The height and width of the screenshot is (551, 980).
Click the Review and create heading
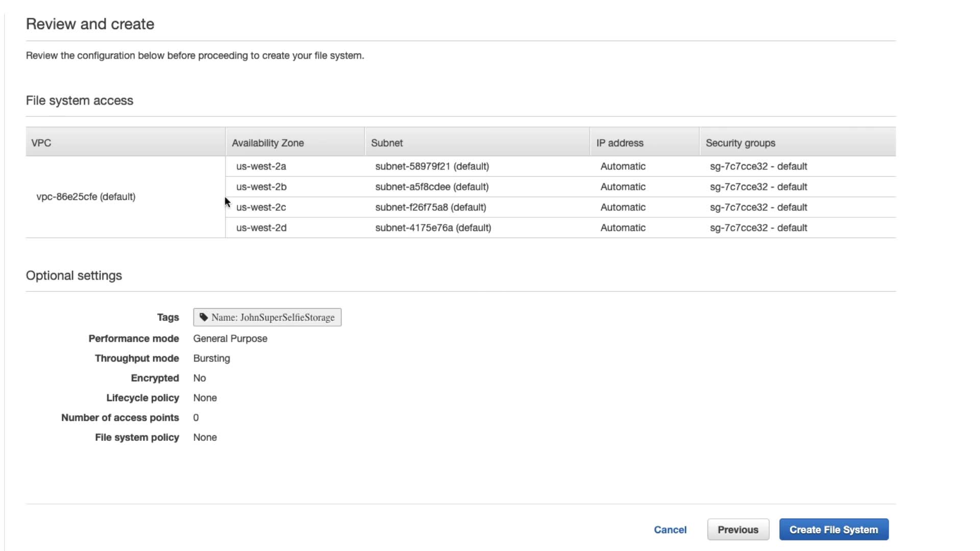coord(90,24)
